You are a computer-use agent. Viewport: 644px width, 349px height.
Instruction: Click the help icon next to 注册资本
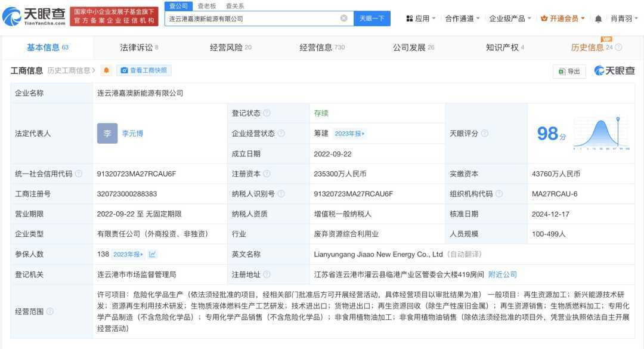[x=267, y=174]
